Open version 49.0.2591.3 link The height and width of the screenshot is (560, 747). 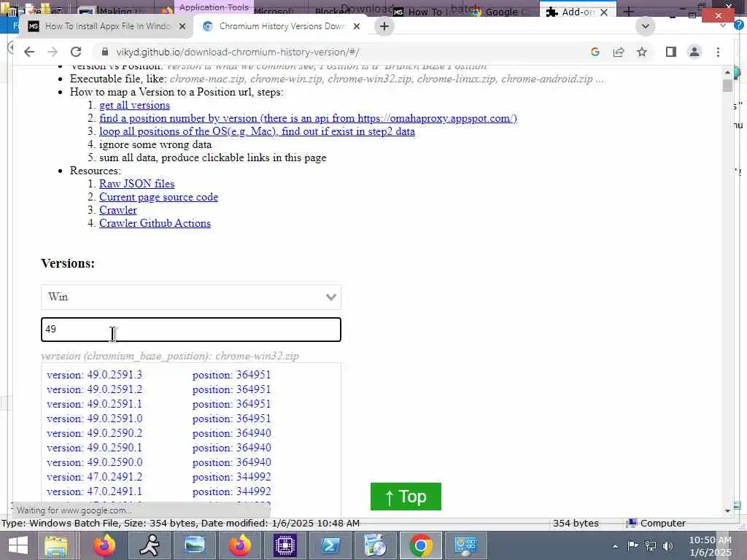[94, 375]
